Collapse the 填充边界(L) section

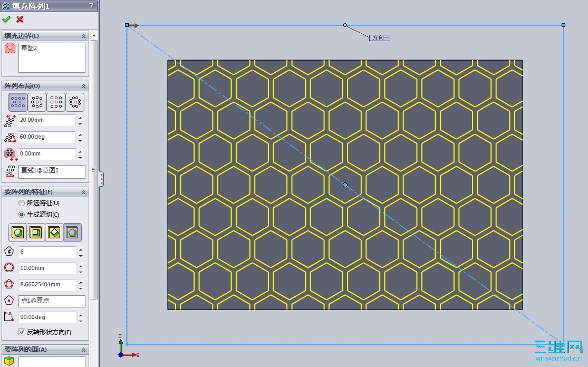84,36
